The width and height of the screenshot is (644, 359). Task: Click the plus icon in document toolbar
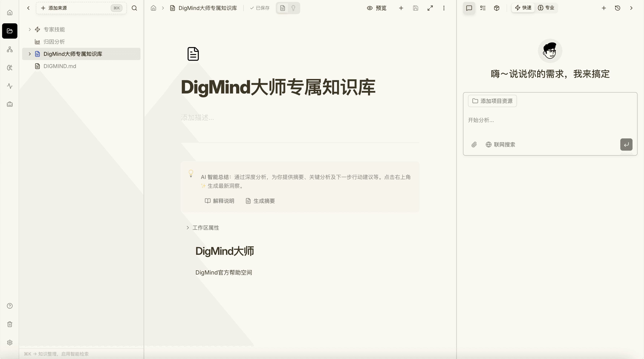click(401, 8)
